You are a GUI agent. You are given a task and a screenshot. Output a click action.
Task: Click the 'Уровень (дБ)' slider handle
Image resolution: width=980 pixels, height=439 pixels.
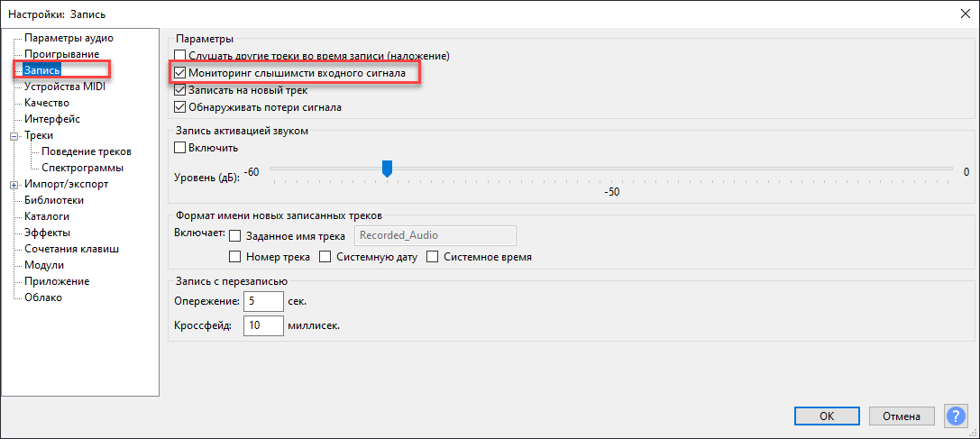click(388, 169)
